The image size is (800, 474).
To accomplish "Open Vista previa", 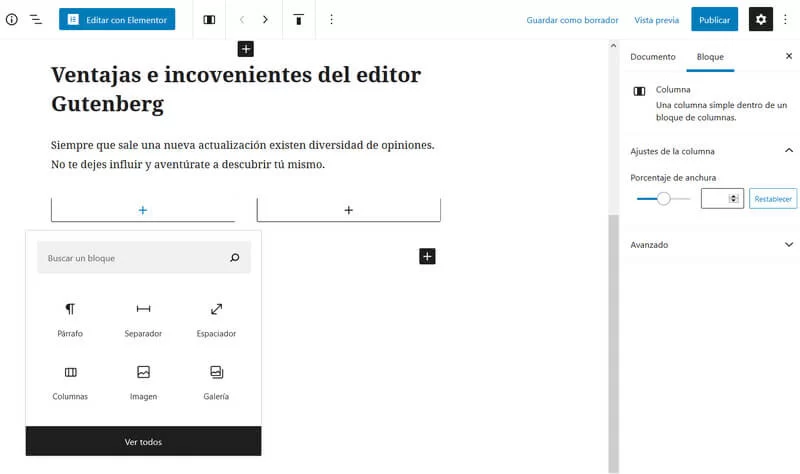I will point(656,20).
